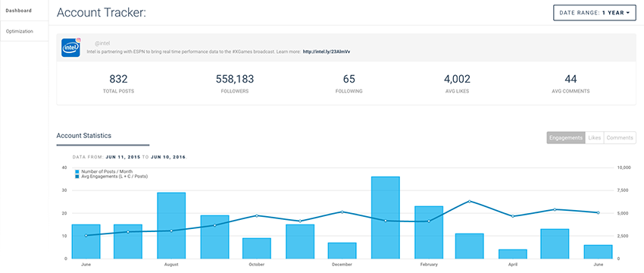
Task: Click the April posts bar
Action: pos(513,254)
